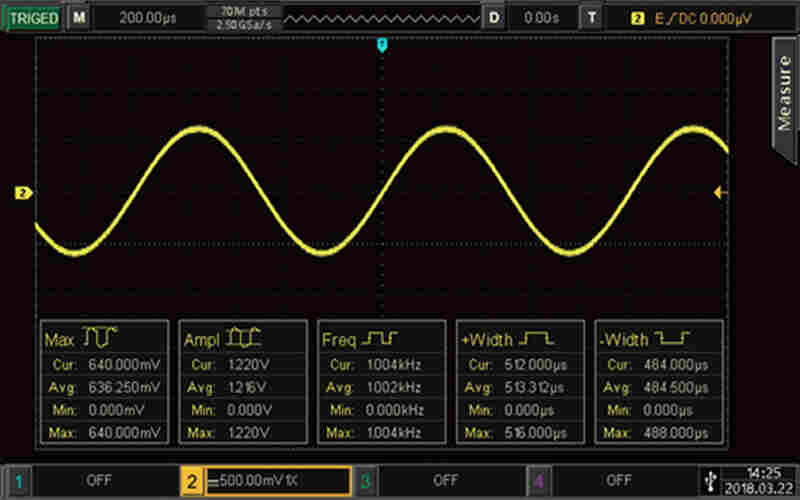Click the D delay icon
This screenshot has width=800, height=500.
coord(493,18)
